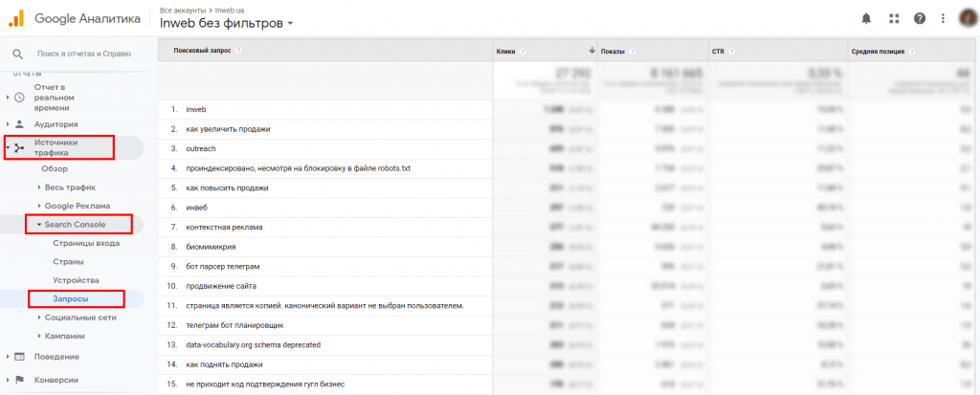Click help icon beside CTR header

pyautogui.click(x=731, y=52)
